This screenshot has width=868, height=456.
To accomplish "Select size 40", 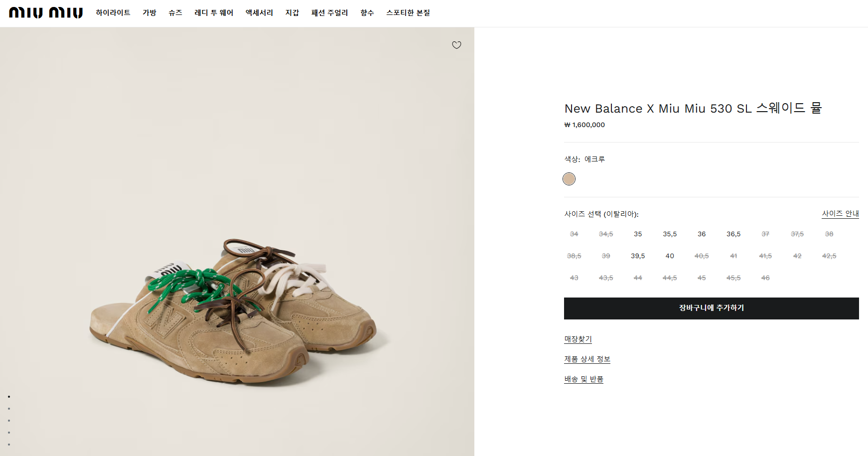I will [x=670, y=256].
